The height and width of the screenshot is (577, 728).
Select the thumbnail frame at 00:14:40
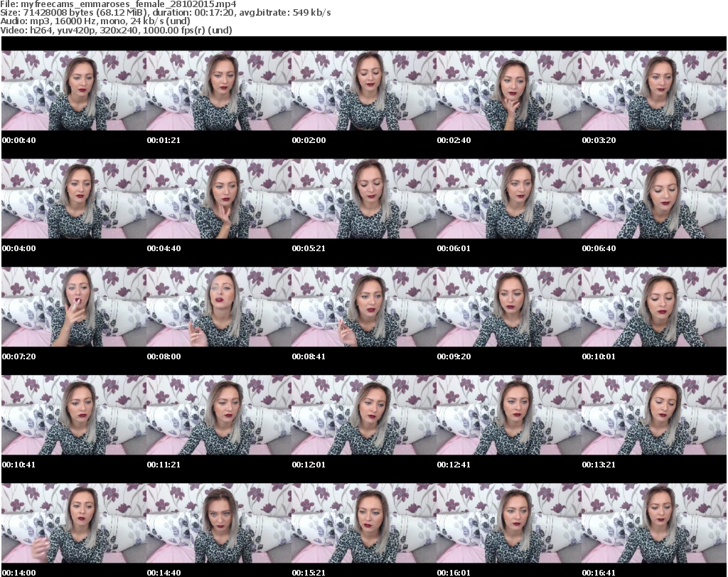pos(219,524)
